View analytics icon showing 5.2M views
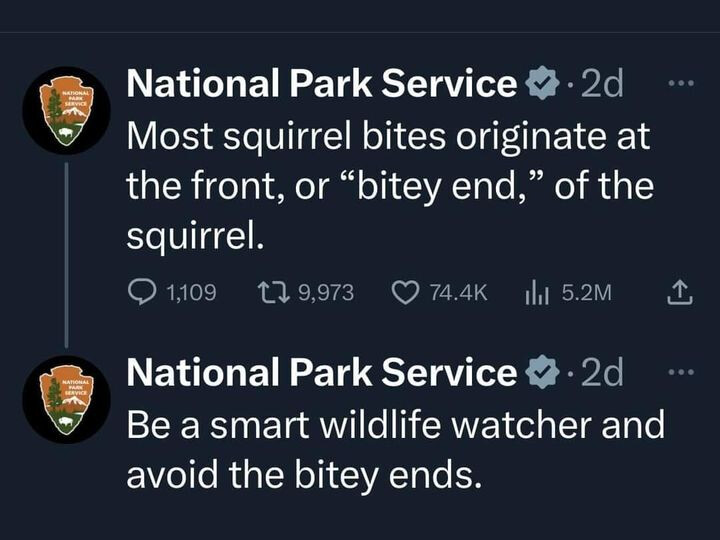Image resolution: width=720 pixels, height=540 pixels. (537, 291)
